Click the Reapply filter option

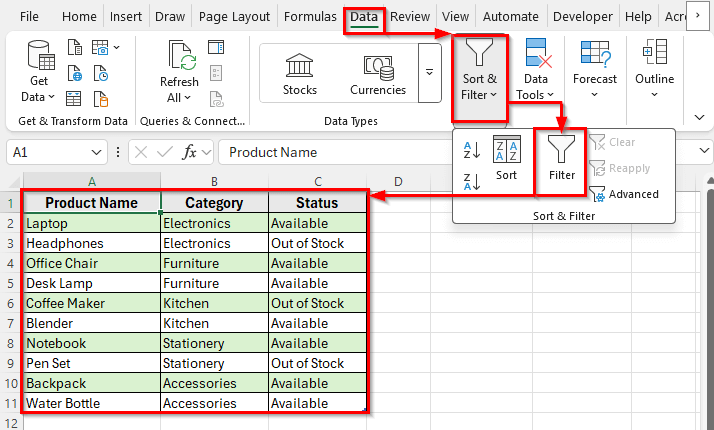[x=620, y=168]
